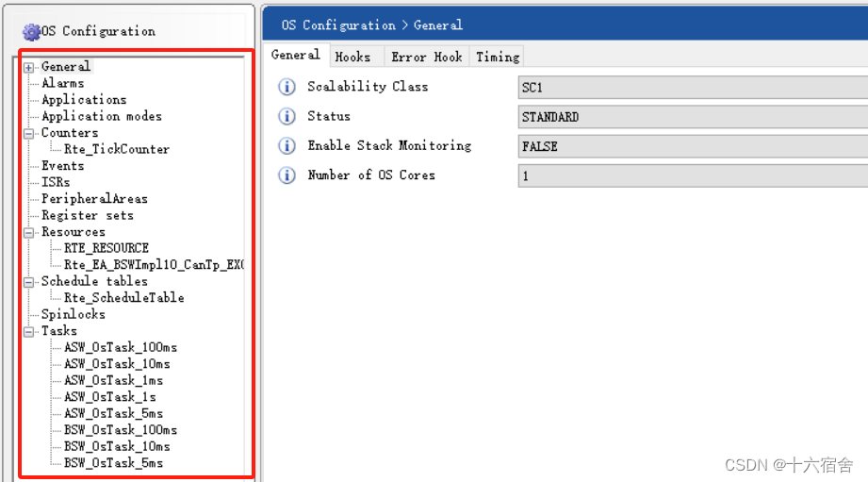Image resolution: width=868 pixels, height=482 pixels.
Task: Select Applications in the tree
Action: [x=84, y=100]
